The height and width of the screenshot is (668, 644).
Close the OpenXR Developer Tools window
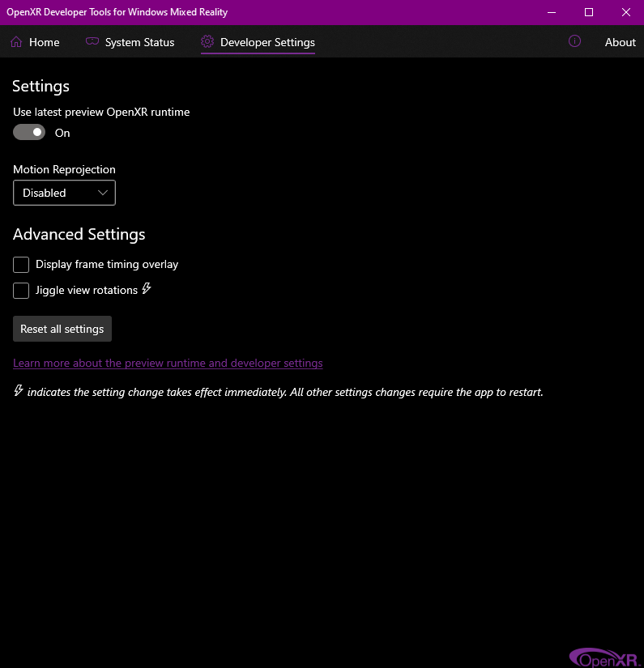coord(625,12)
